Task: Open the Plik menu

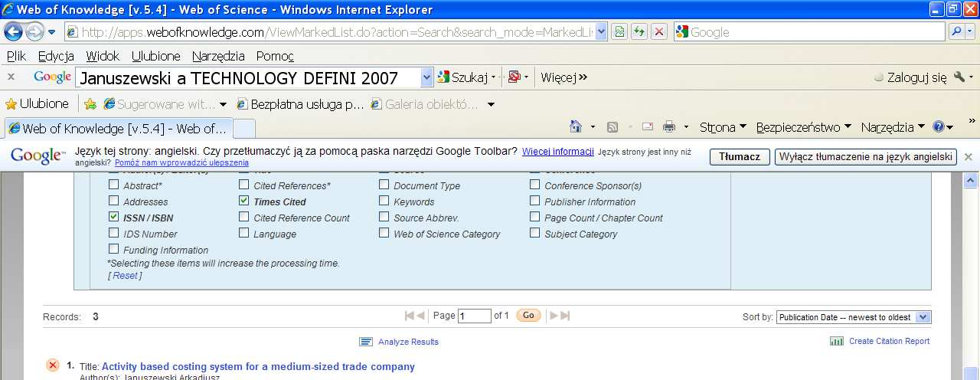Action: pyautogui.click(x=16, y=56)
